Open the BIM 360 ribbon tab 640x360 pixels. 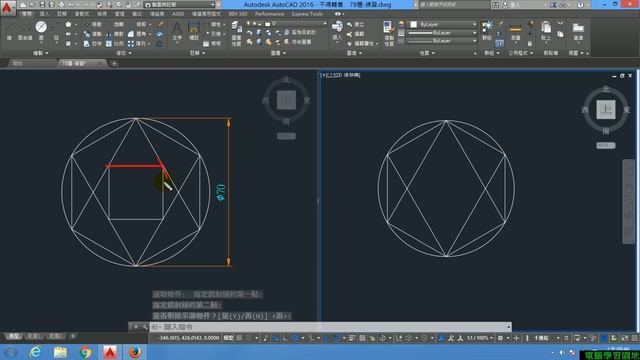point(238,14)
